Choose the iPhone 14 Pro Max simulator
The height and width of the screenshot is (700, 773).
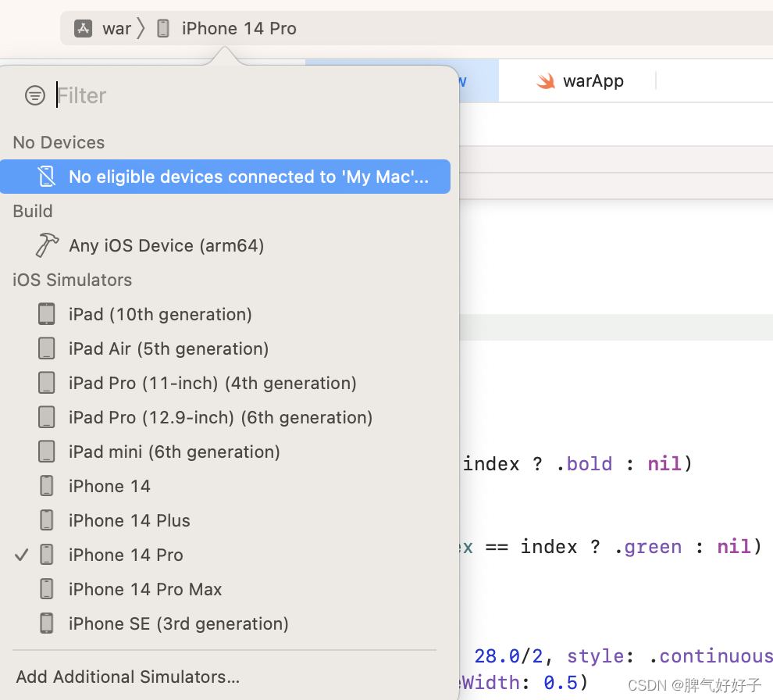[145, 590]
